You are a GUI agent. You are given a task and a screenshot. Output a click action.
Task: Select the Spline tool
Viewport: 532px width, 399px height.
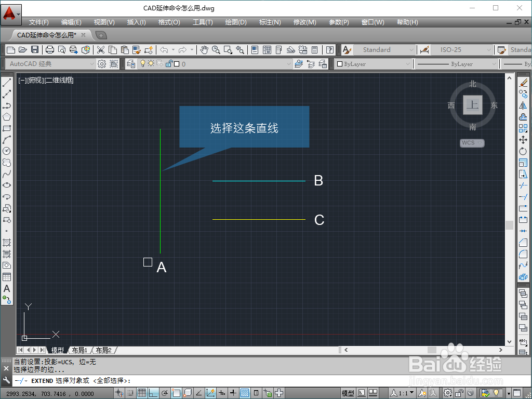point(7,172)
